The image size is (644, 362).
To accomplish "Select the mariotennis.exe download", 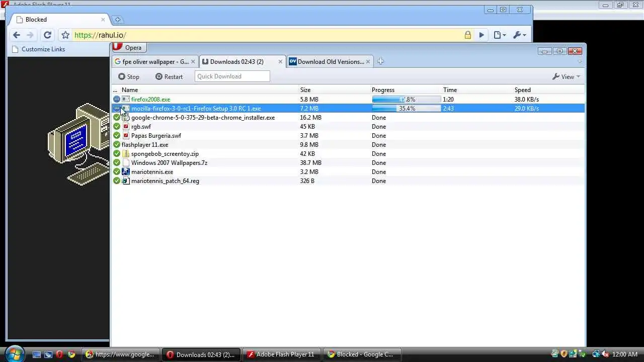I will coord(348,171).
